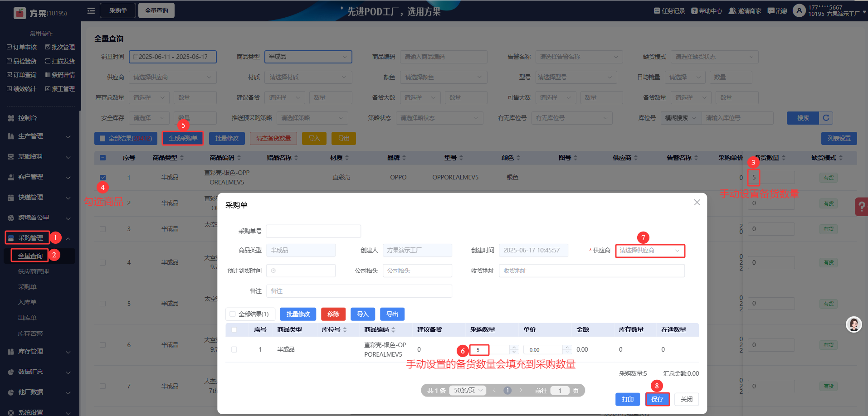This screenshot has width=868, height=416.
Task: Click the 打印 button in the dialog
Action: (628, 399)
